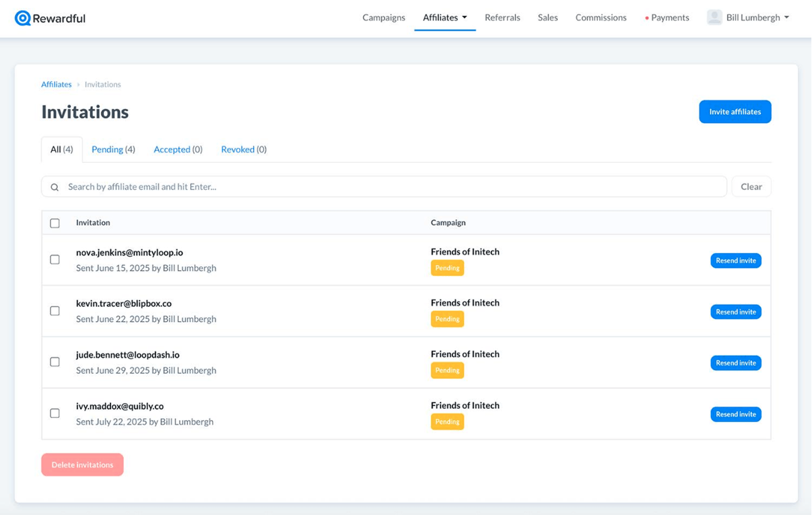Click the ivy.maddox@quibly.co email

point(120,406)
